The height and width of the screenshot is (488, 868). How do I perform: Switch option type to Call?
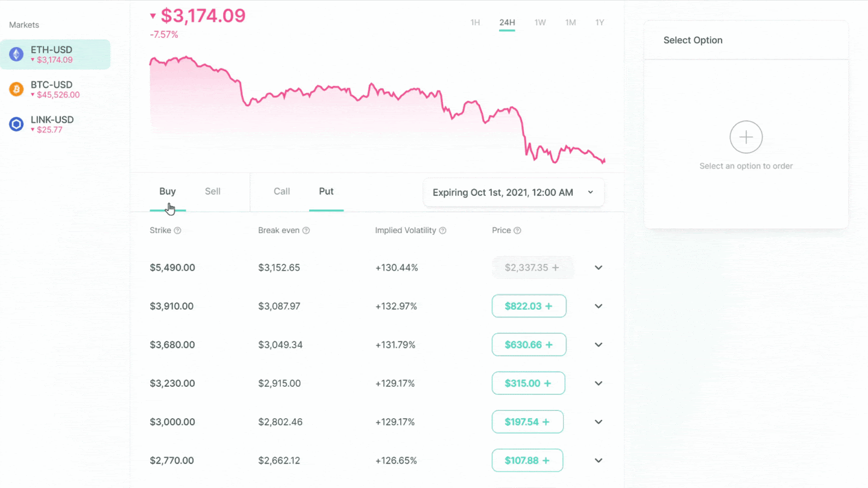(281, 192)
